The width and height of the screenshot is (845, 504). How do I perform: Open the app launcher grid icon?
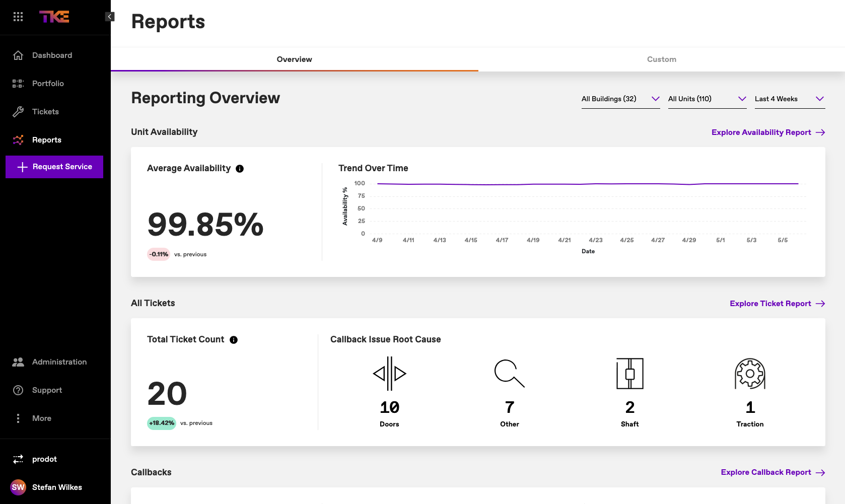[18, 17]
